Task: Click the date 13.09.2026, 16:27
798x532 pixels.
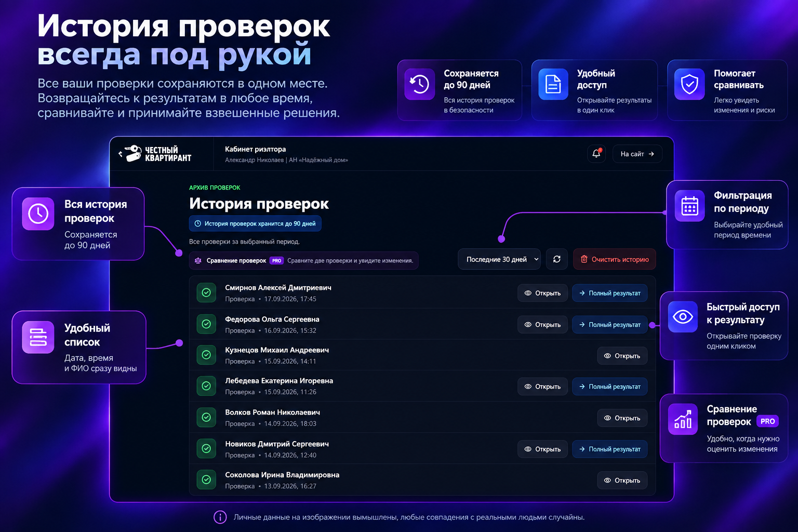Action: point(290,486)
